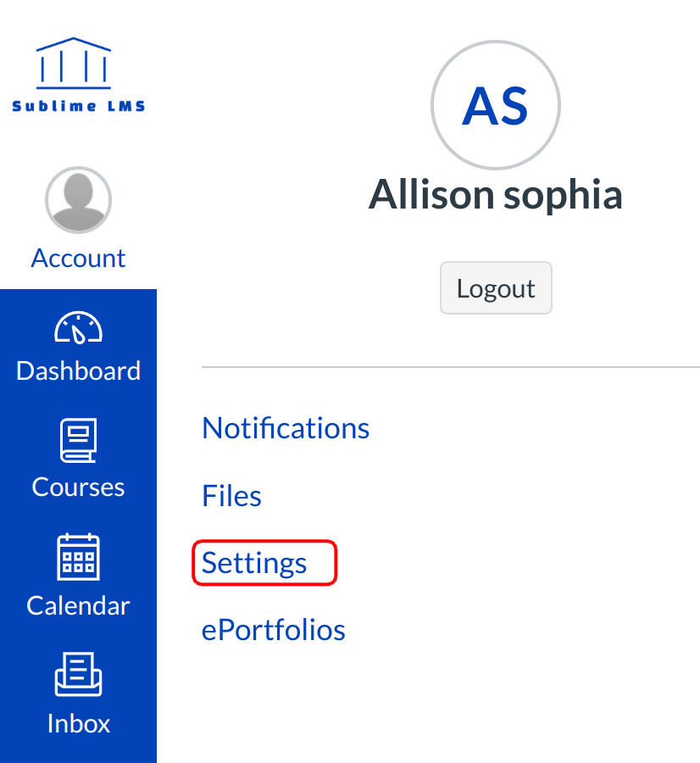Click the Account avatar silhouette icon
The height and width of the screenshot is (763, 700).
[78, 200]
